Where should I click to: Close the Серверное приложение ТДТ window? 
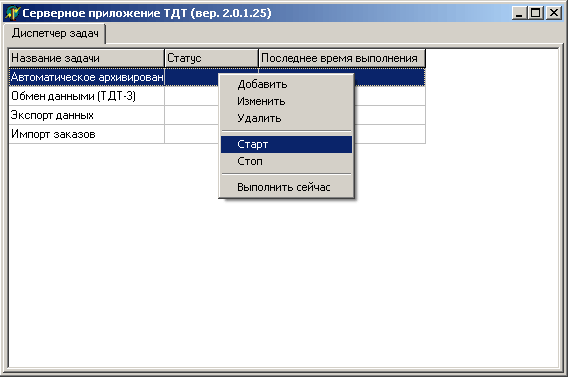[554, 13]
